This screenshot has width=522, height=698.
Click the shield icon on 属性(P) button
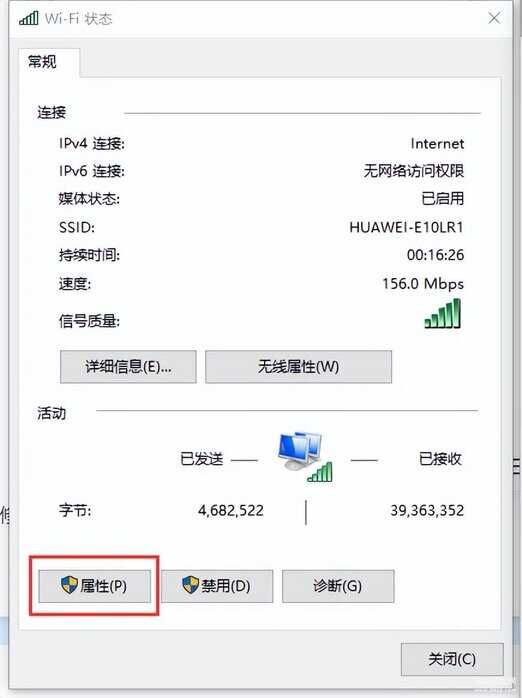pos(69,585)
